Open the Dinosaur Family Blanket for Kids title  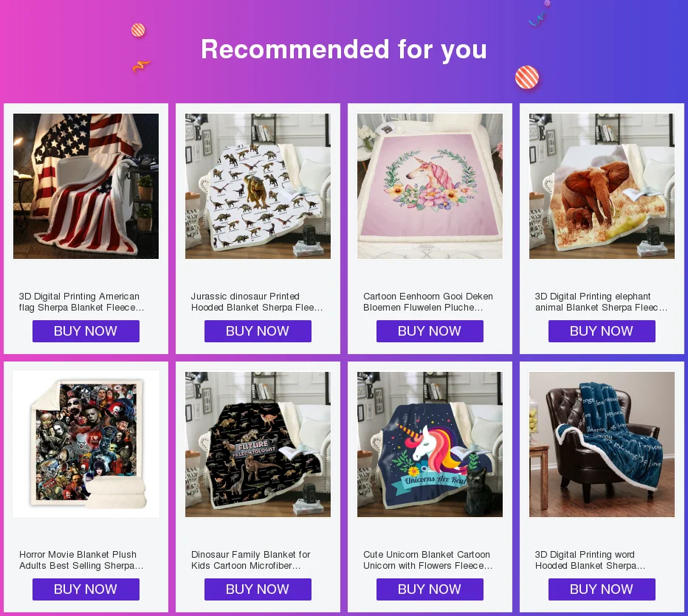point(250,560)
